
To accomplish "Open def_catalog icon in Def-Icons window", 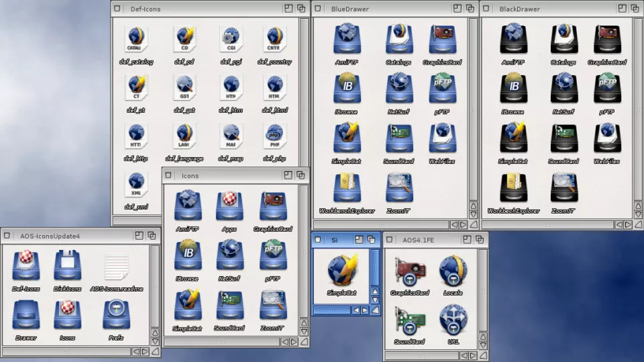I will [x=137, y=41].
